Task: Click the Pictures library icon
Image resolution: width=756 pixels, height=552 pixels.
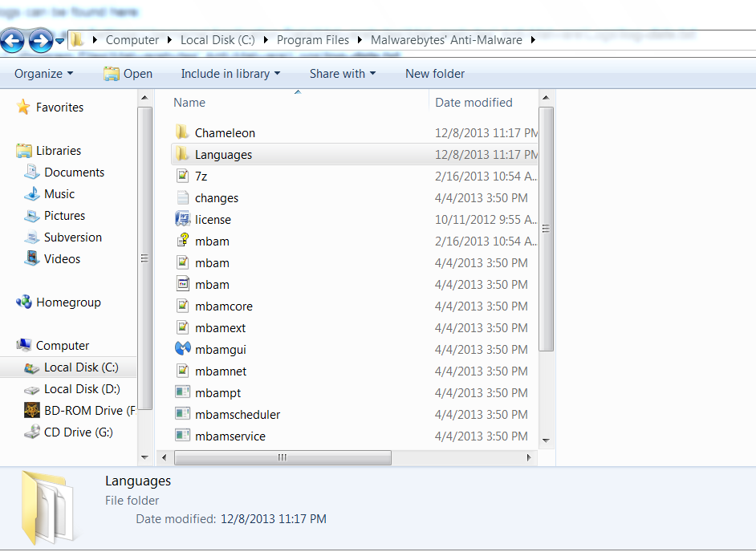Action: click(32, 216)
